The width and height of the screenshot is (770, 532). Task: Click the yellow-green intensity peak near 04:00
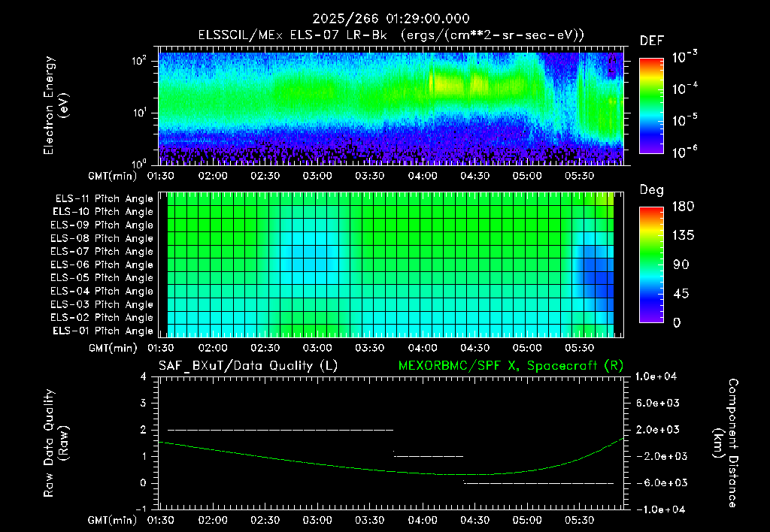coord(444,83)
